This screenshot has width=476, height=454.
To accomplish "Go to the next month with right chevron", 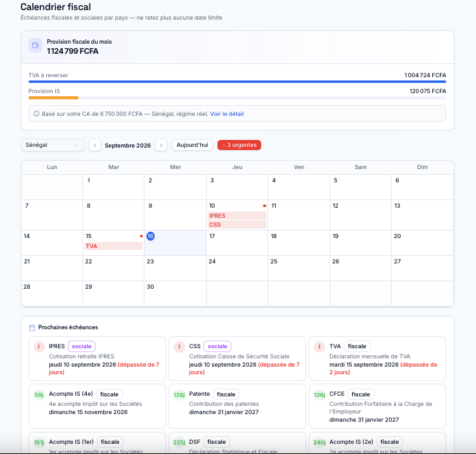I will pyautogui.click(x=161, y=145).
